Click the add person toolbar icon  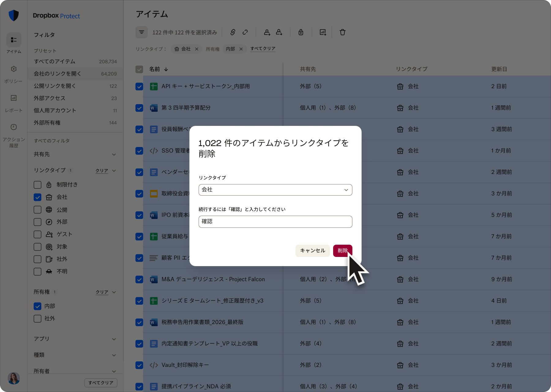pyautogui.click(x=267, y=32)
